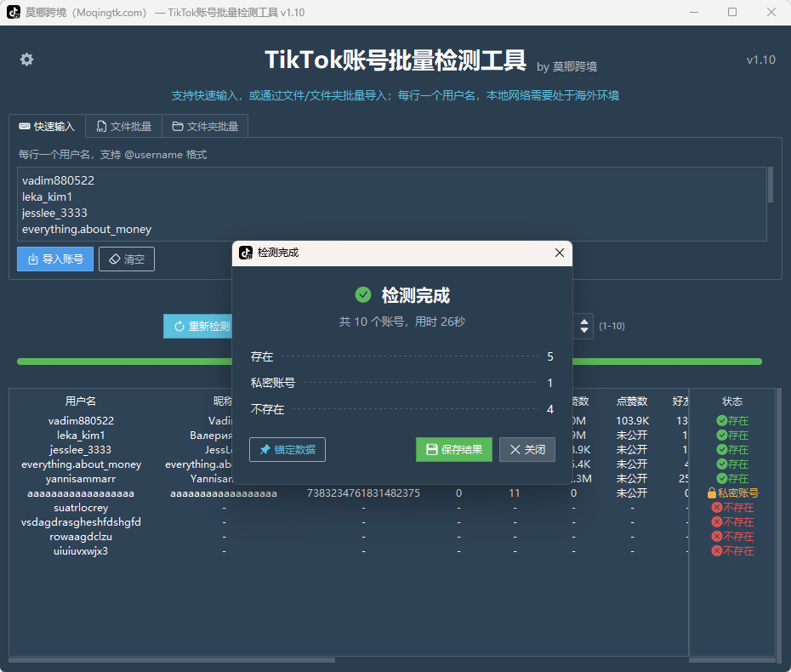The width and height of the screenshot is (791, 672).
Task: Switch to the 文件批量 tab
Action: pos(124,126)
